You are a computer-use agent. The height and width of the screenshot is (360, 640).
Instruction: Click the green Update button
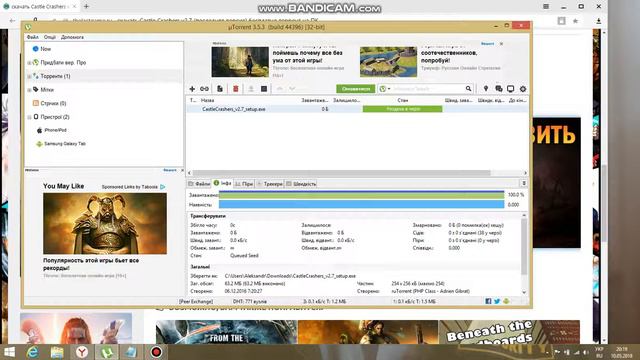pos(356,89)
